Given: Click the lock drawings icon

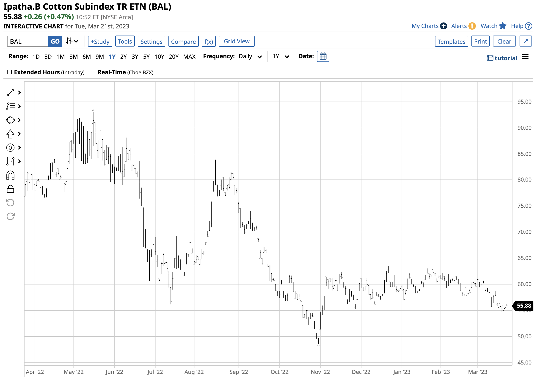Looking at the screenshot, I should pyautogui.click(x=10, y=189).
